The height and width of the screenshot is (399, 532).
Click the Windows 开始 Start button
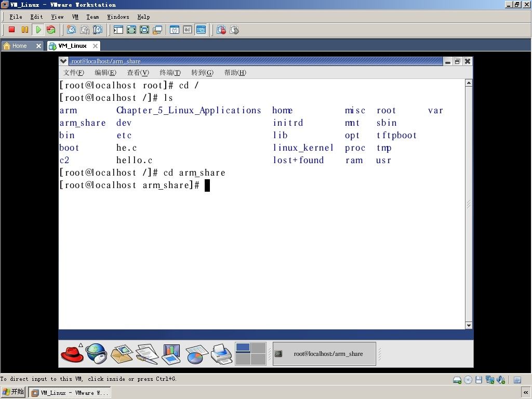point(13,392)
